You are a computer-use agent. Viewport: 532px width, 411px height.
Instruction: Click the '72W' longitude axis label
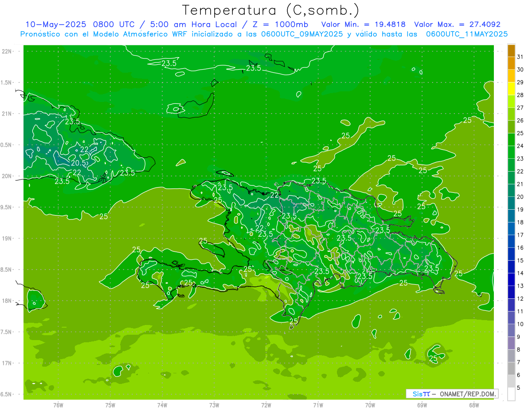click(266, 405)
